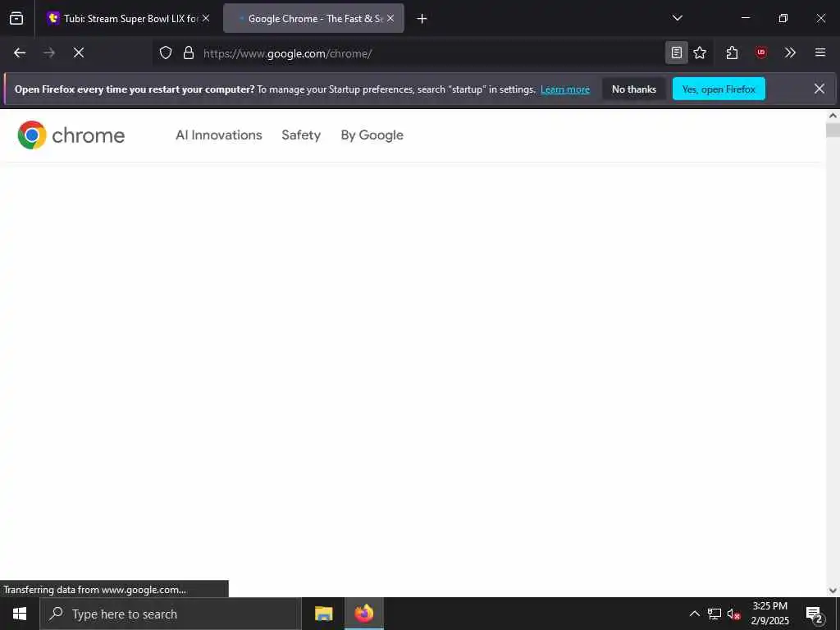Viewport: 840px width, 630px height.
Task: Click the muted volume tray icon
Action: (733, 614)
